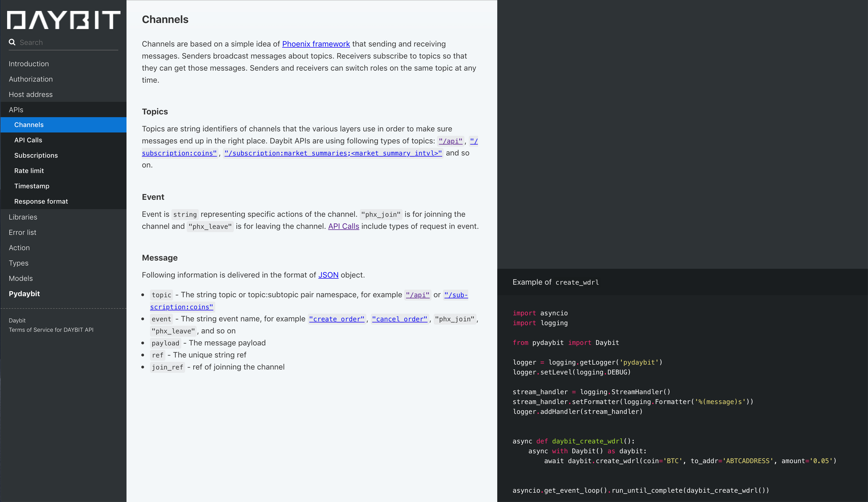Click the "/api" link in Topics

pyautogui.click(x=450, y=141)
